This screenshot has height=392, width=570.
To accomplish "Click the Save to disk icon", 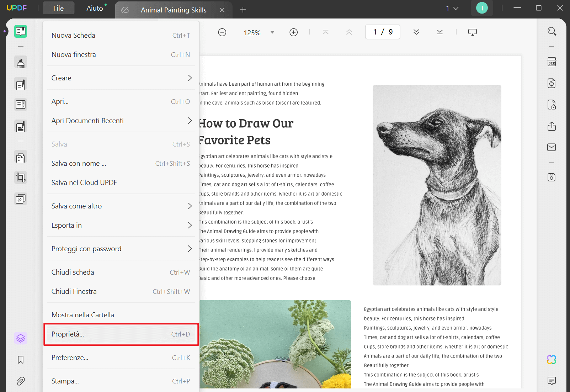I will (x=552, y=177).
